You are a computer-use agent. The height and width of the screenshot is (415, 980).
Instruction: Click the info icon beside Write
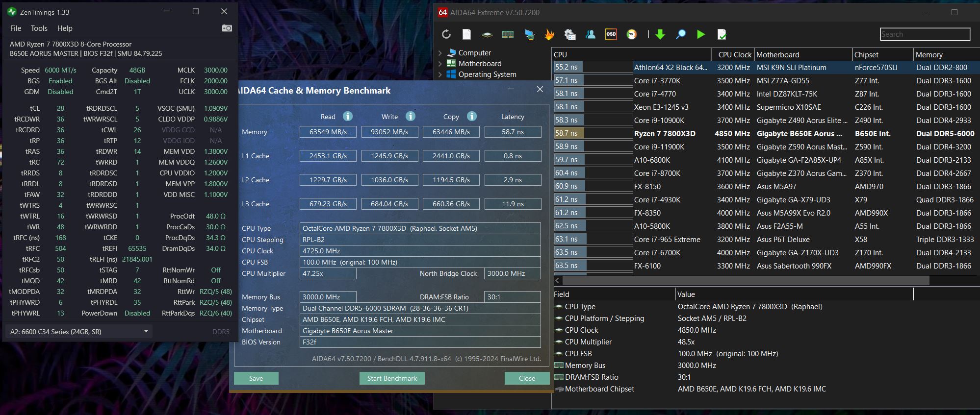click(411, 116)
